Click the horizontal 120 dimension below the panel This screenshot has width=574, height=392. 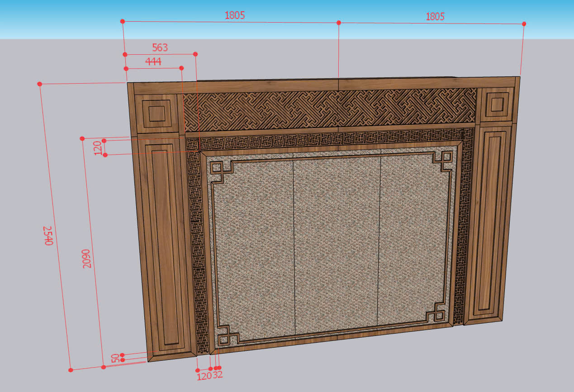pyautogui.click(x=204, y=376)
